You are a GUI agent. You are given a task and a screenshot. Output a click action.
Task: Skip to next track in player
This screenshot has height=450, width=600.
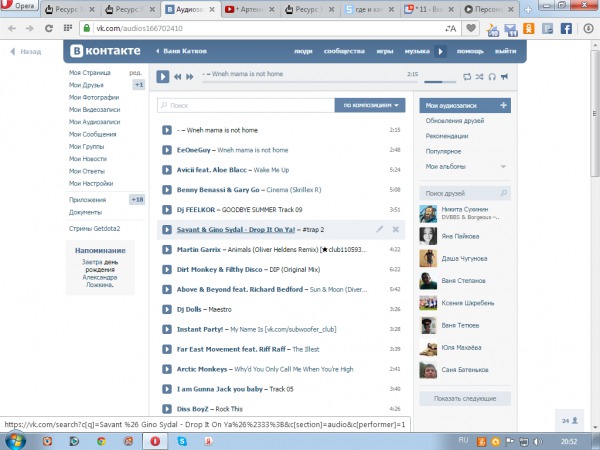point(189,77)
